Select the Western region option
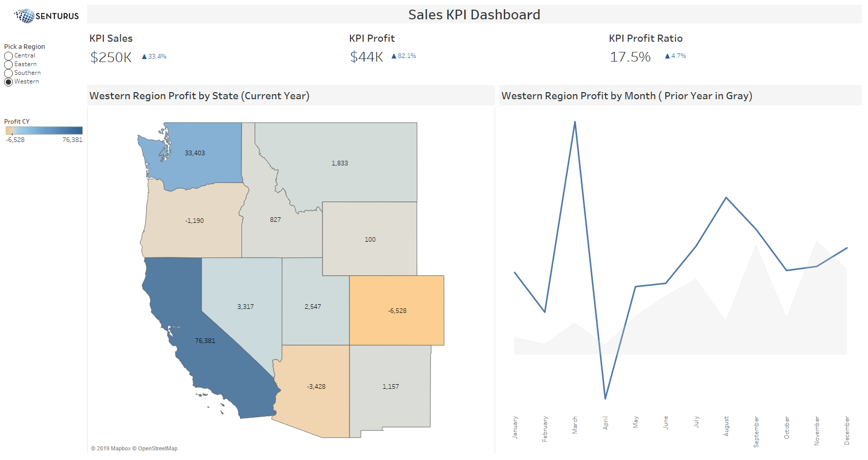This screenshot has height=460, width=868. pos(9,81)
